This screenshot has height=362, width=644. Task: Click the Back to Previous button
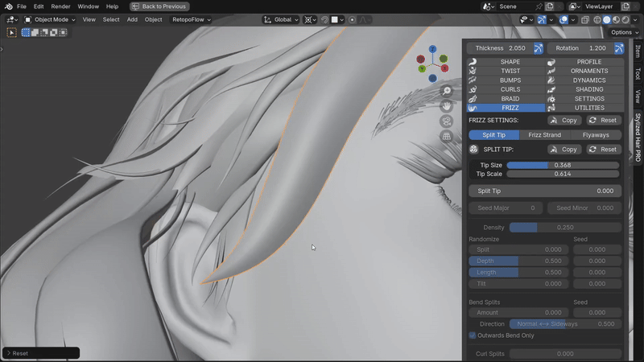tap(159, 6)
